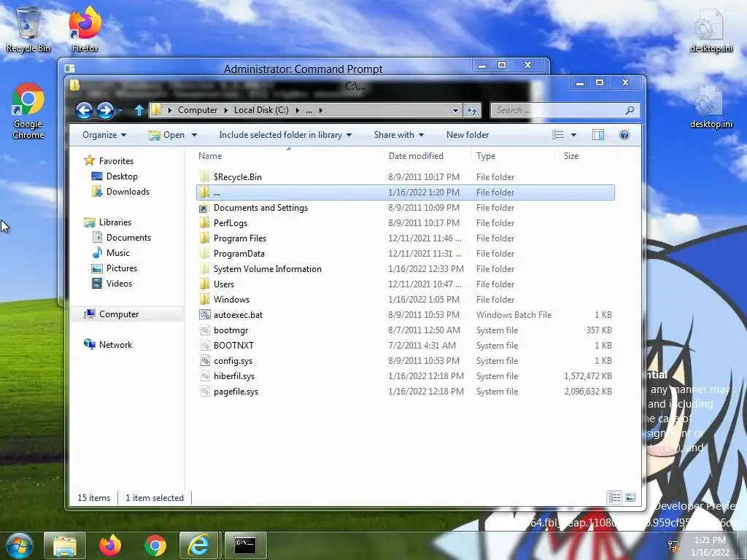Refresh the folder via address bar refresh icon
Viewport: 747px width, 560px height.
coord(472,111)
